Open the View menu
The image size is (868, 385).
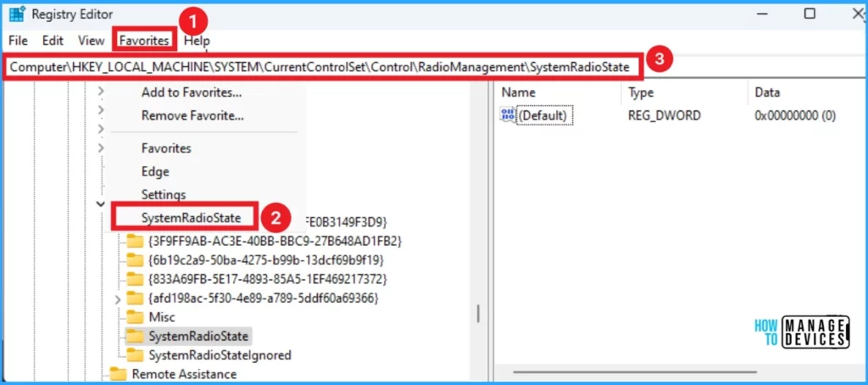coord(92,41)
